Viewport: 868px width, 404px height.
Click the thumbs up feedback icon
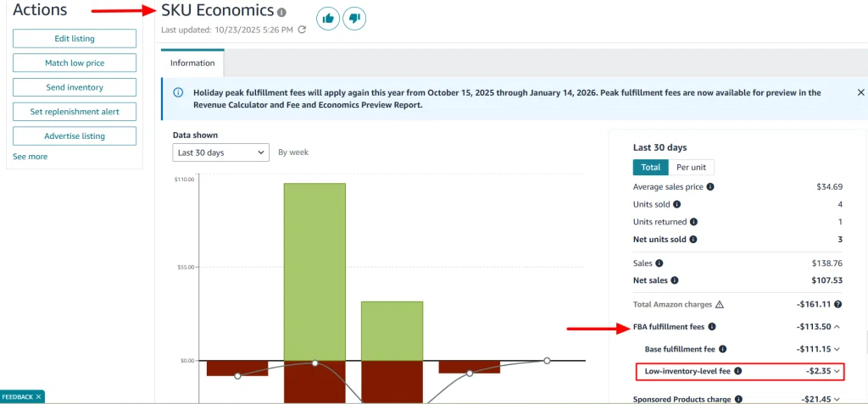pyautogui.click(x=328, y=19)
